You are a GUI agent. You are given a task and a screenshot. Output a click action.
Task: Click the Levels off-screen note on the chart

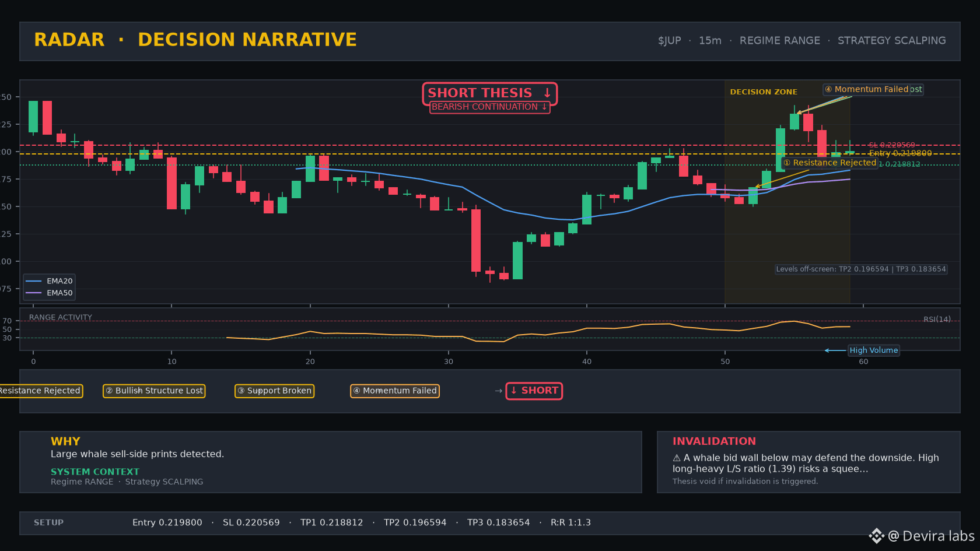pos(861,269)
